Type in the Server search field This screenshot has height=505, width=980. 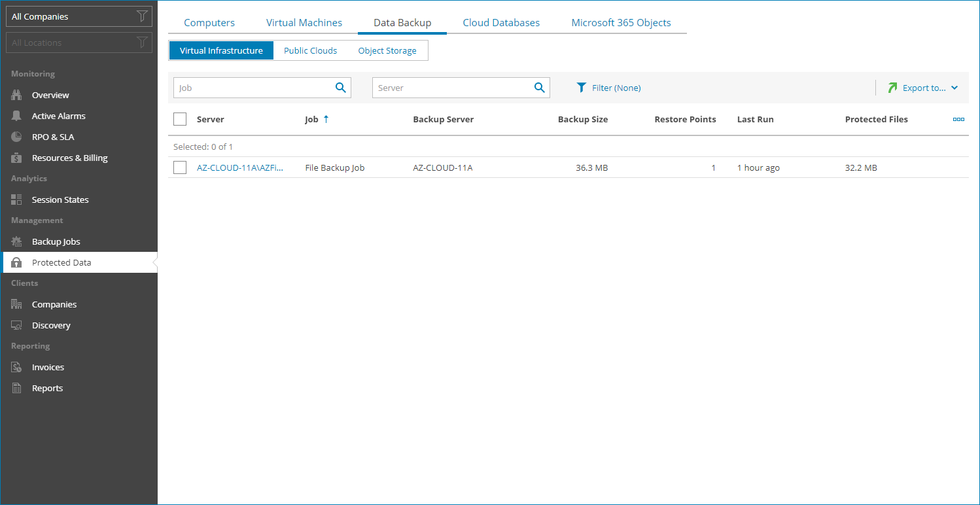coord(451,88)
